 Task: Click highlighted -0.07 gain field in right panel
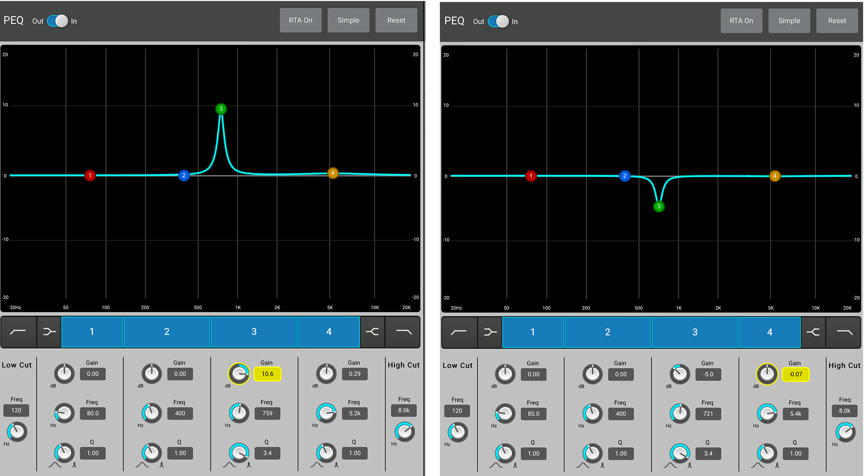pyautogui.click(x=796, y=374)
